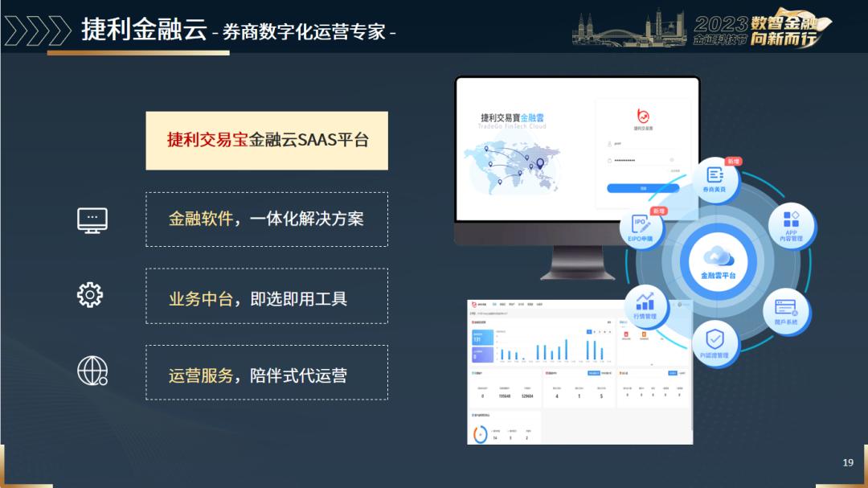Click the globe icon beside 运营服务
Image resolution: width=868 pixels, height=488 pixels.
tap(91, 371)
